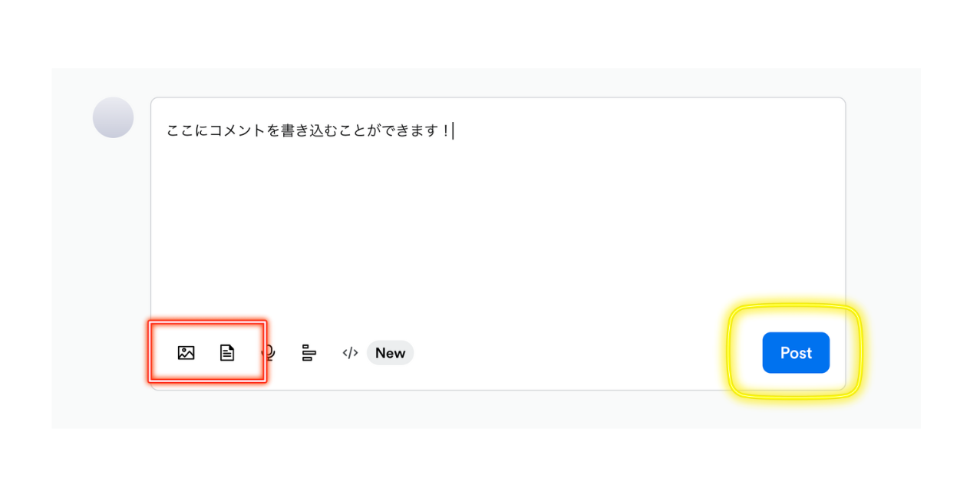Click the "New" badge beside code icon
The image size is (980, 488).
click(x=390, y=353)
